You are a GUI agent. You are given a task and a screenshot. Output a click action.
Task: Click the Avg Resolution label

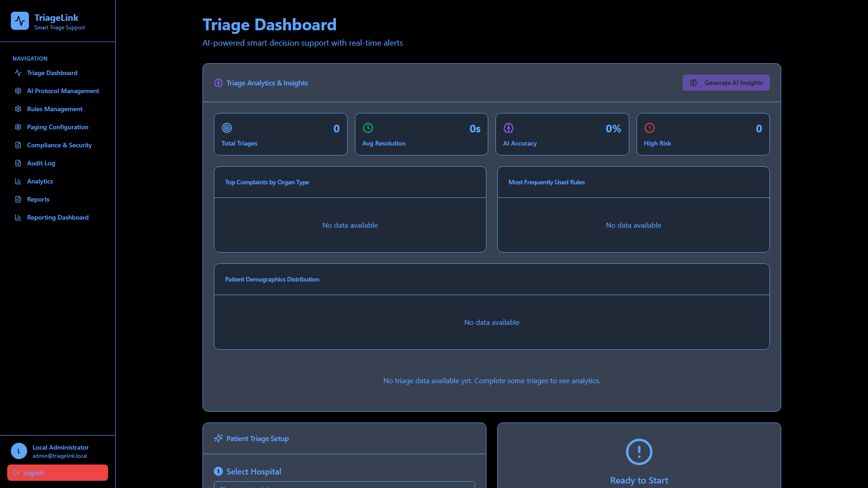pyautogui.click(x=384, y=143)
